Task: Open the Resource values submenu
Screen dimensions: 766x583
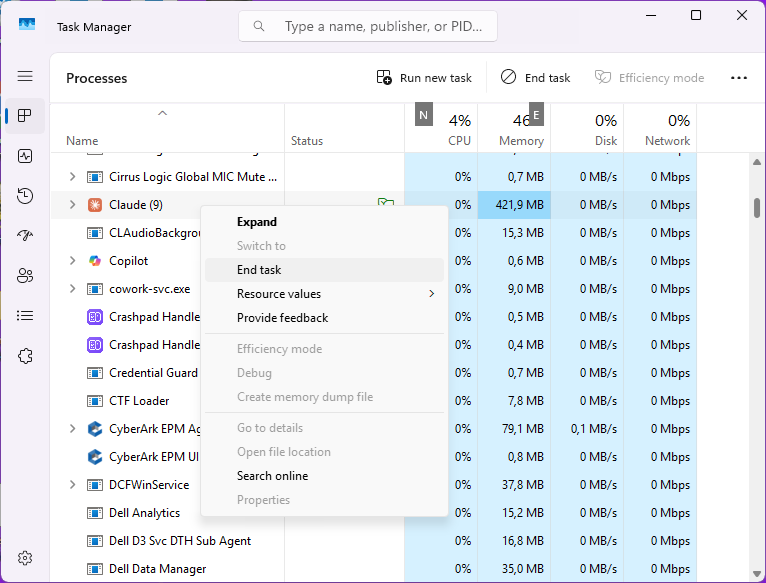Action: click(324, 294)
